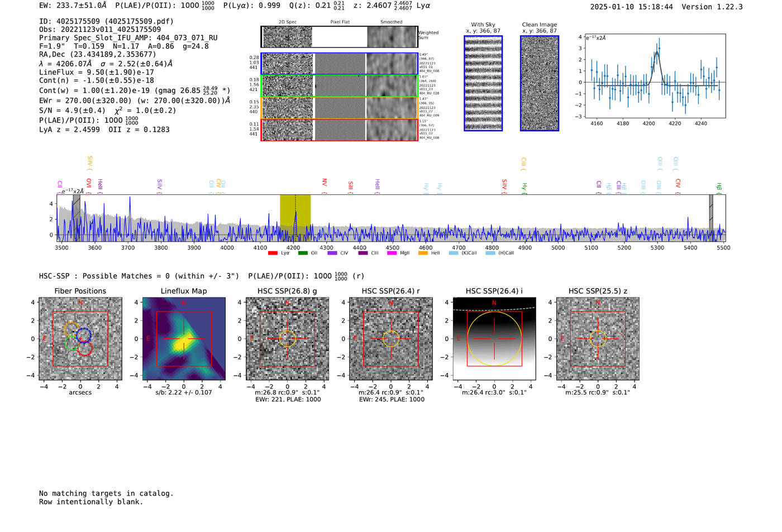This screenshot has height=532, width=782.
Task: Click the magenta MgII legend swatch
Action: coord(392,253)
